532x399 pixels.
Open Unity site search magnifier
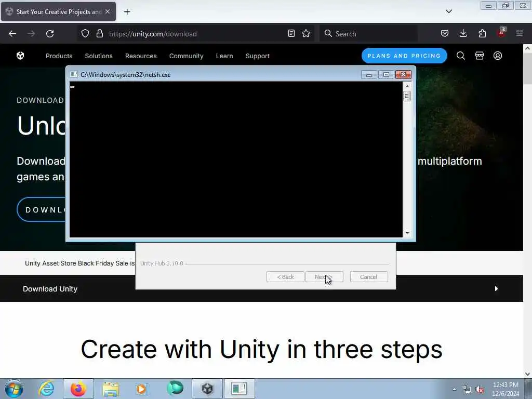point(461,56)
